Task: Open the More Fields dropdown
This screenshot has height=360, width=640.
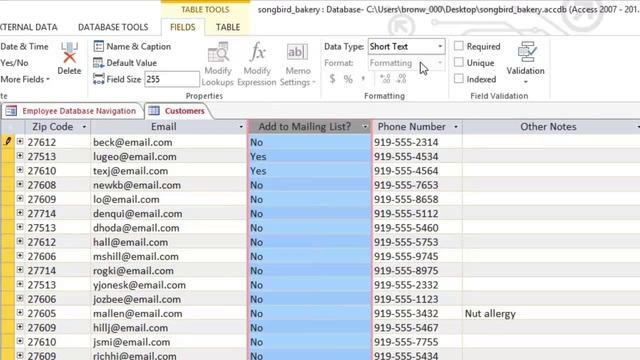Action: click(25, 79)
